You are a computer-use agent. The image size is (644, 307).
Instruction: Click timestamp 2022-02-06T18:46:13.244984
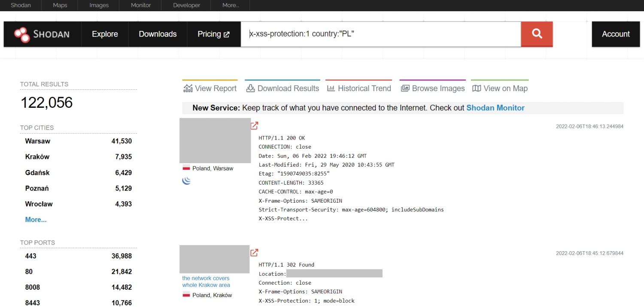point(589,126)
